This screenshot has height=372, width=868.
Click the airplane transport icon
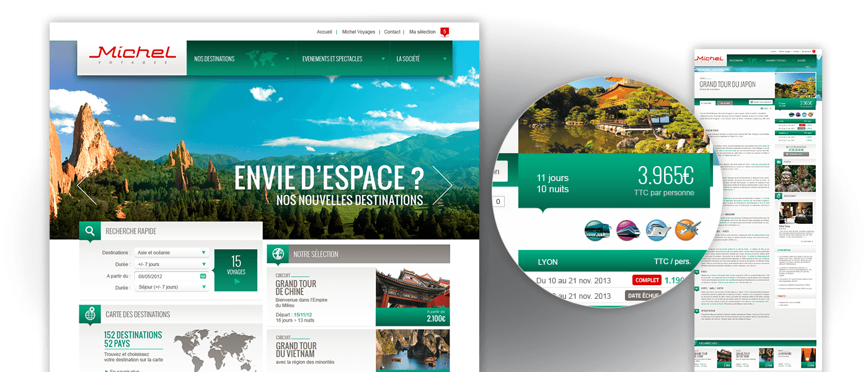[687, 230]
